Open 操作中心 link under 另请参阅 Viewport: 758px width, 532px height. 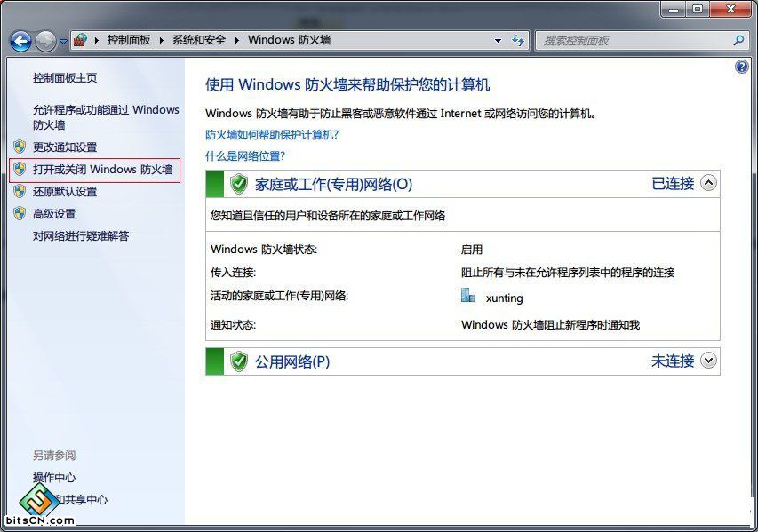pyautogui.click(x=54, y=478)
